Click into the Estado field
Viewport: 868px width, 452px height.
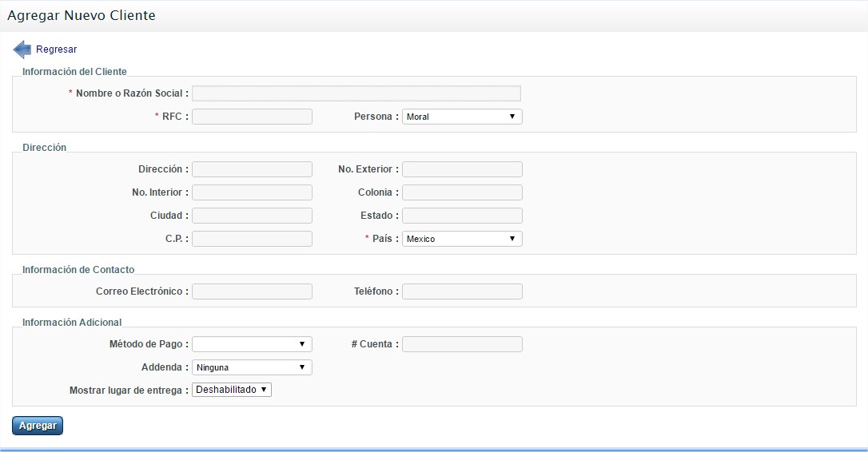point(462,216)
